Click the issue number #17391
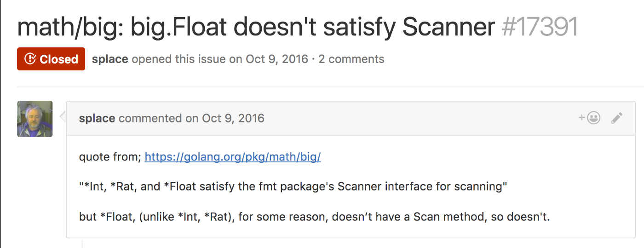This screenshot has width=644, height=248. [540, 27]
